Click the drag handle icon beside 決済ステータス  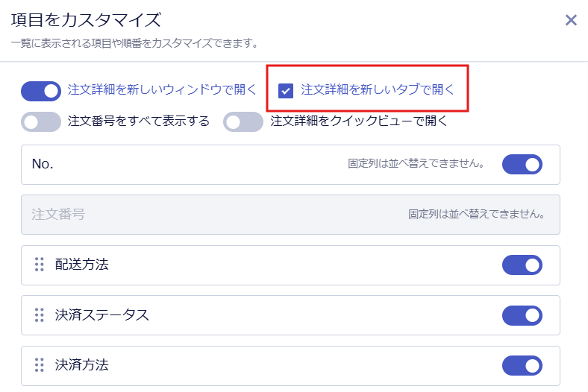40,315
